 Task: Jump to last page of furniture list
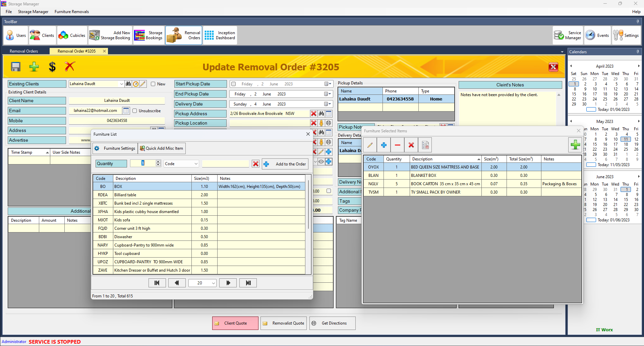248,283
